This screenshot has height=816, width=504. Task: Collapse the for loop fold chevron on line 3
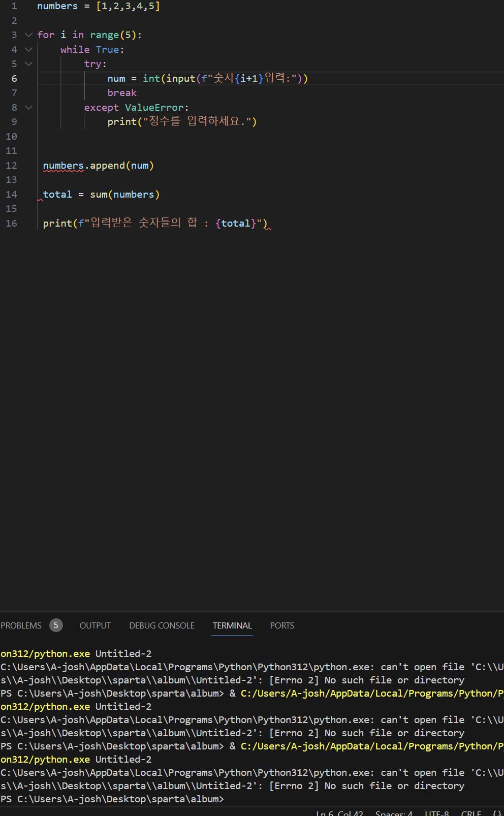[28, 35]
